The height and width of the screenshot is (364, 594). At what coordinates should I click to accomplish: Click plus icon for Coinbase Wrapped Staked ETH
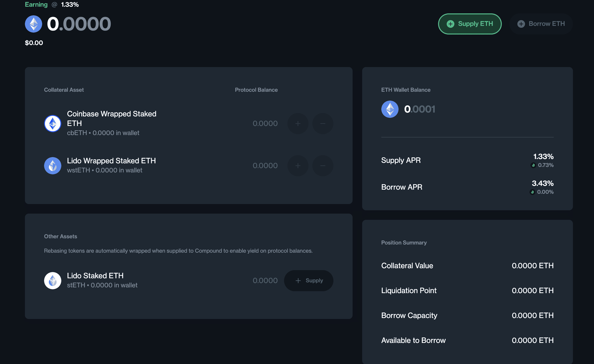298,124
